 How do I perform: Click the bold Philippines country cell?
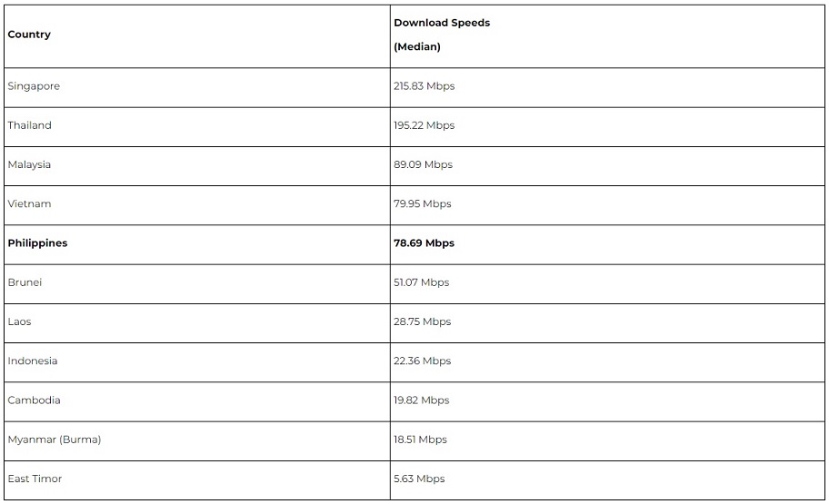point(37,243)
